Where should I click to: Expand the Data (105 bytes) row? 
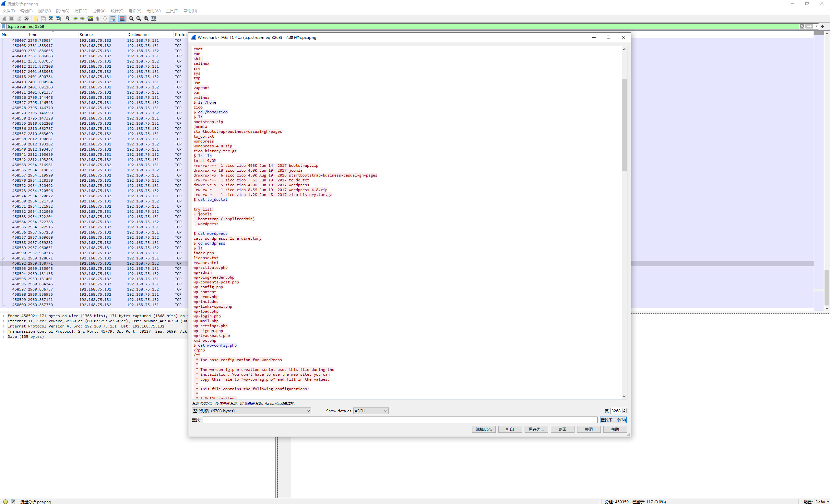click(3, 337)
